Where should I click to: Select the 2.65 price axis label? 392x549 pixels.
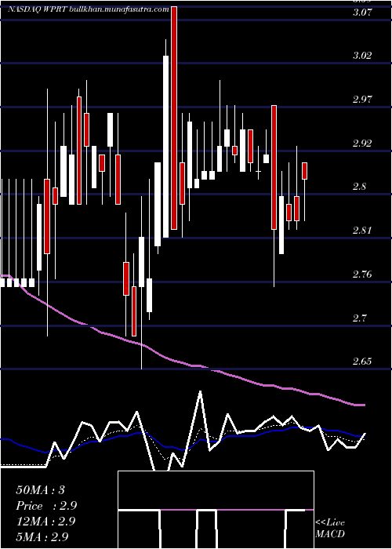[362, 361]
